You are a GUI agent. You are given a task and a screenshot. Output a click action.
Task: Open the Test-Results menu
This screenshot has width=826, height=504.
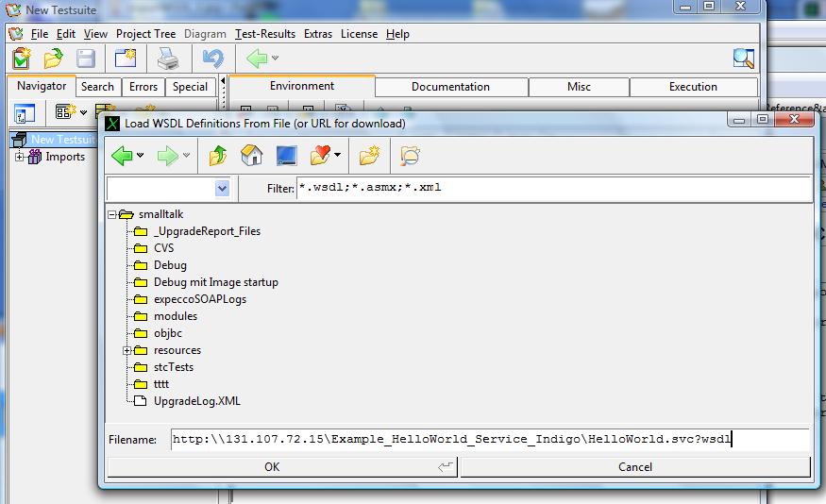pyautogui.click(x=265, y=34)
